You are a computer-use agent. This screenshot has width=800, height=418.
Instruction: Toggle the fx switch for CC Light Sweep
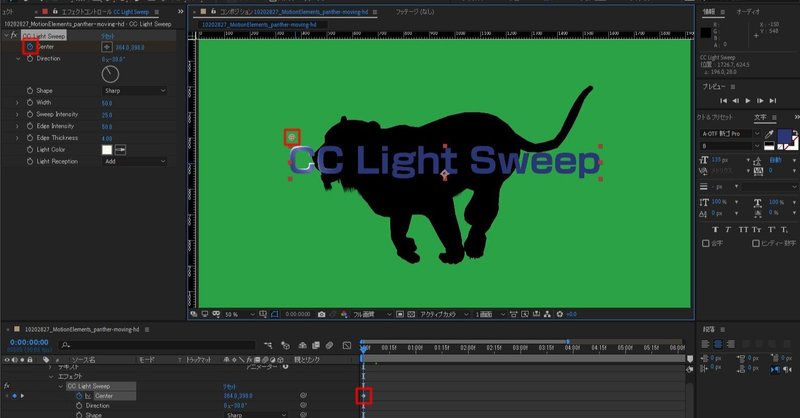(x=14, y=36)
